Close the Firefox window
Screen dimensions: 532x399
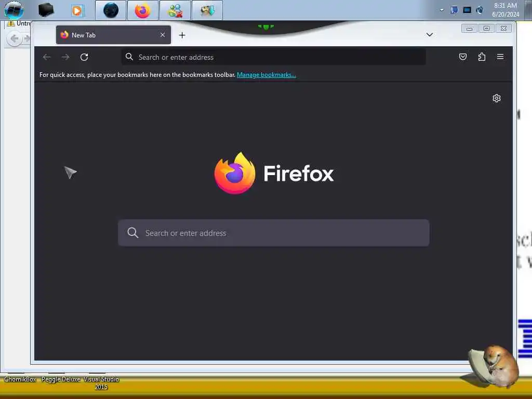pyautogui.click(x=503, y=29)
